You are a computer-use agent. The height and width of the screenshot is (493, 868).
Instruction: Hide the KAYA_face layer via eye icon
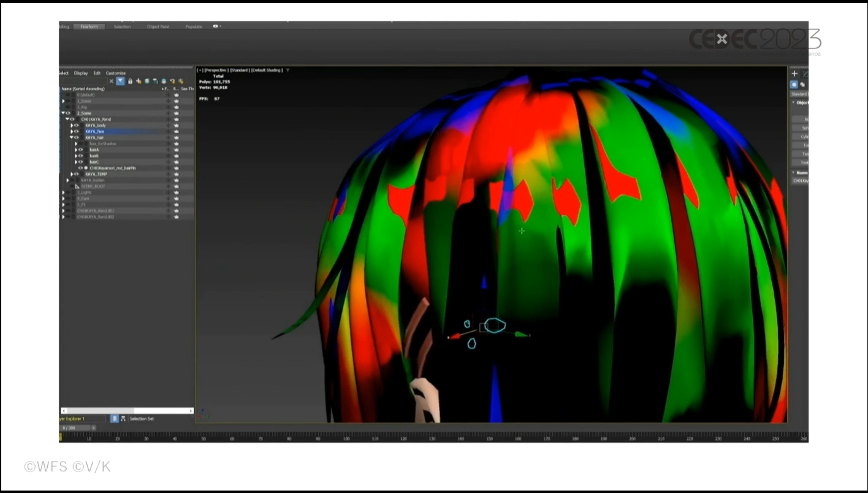(x=77, y=131)
